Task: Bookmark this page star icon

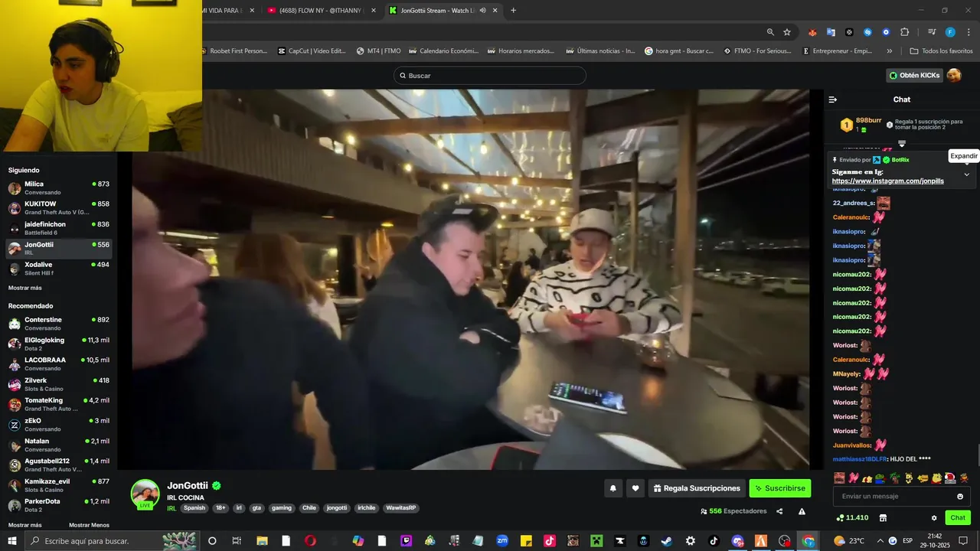Action: 787,32
